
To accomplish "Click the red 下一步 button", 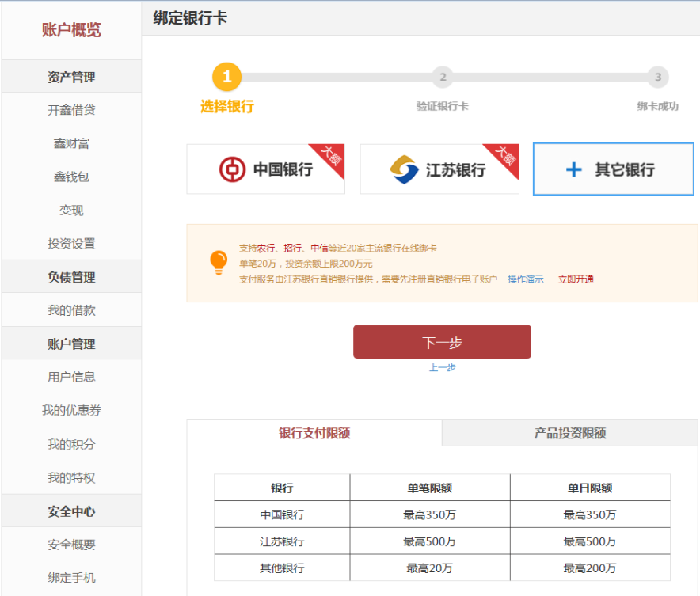I will (x=442, y=342).
